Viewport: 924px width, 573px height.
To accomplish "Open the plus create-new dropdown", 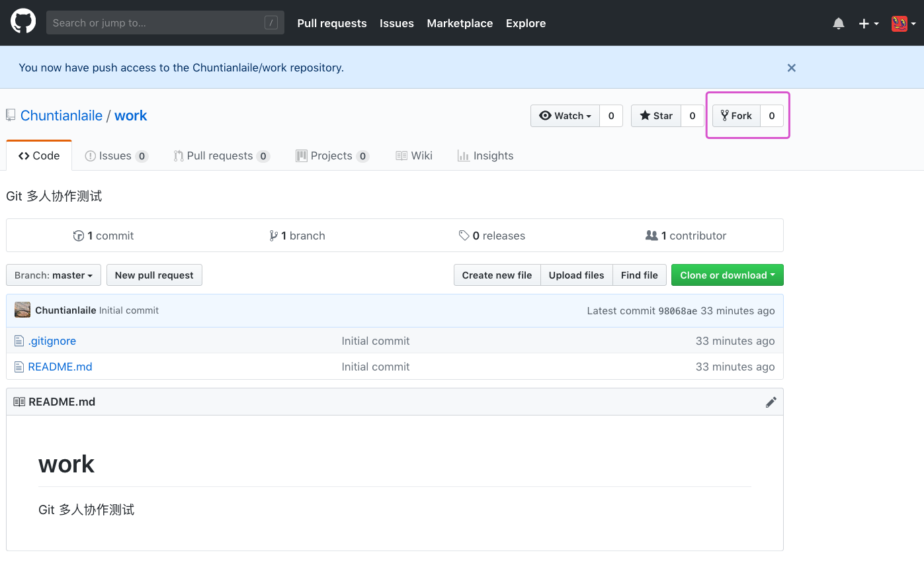I will tap(868, 23).
